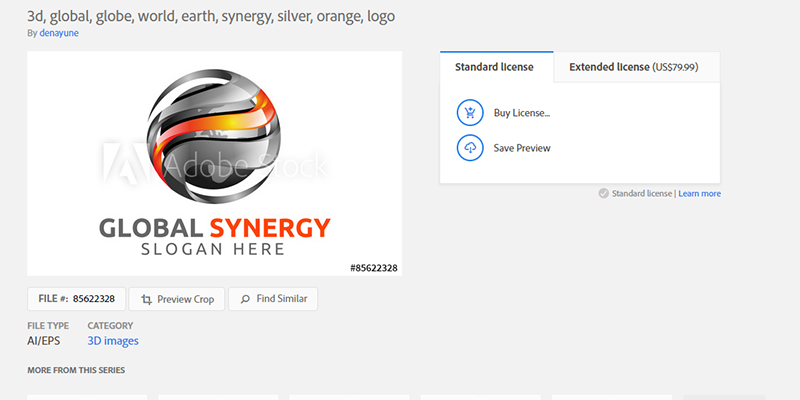Click the Save Preview cloud icon
800x400 pixels.
tap(470, 148)
